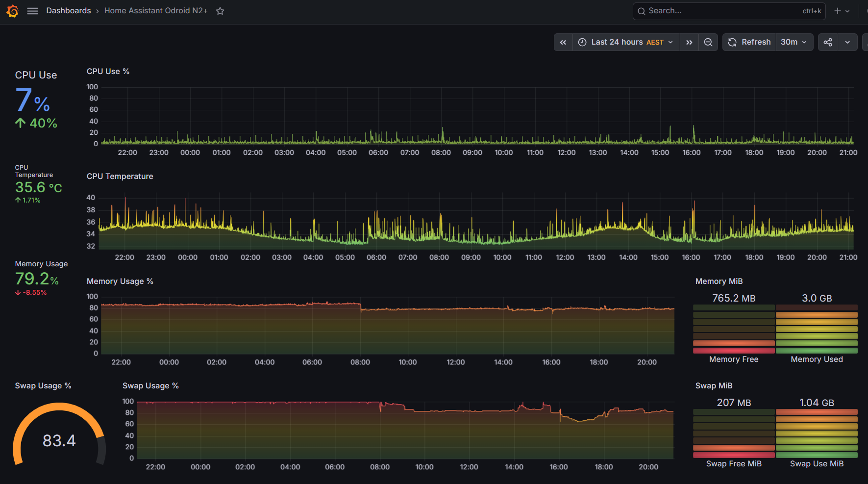
Task: Click the Grafana logo icon
Action: [13, 11]
